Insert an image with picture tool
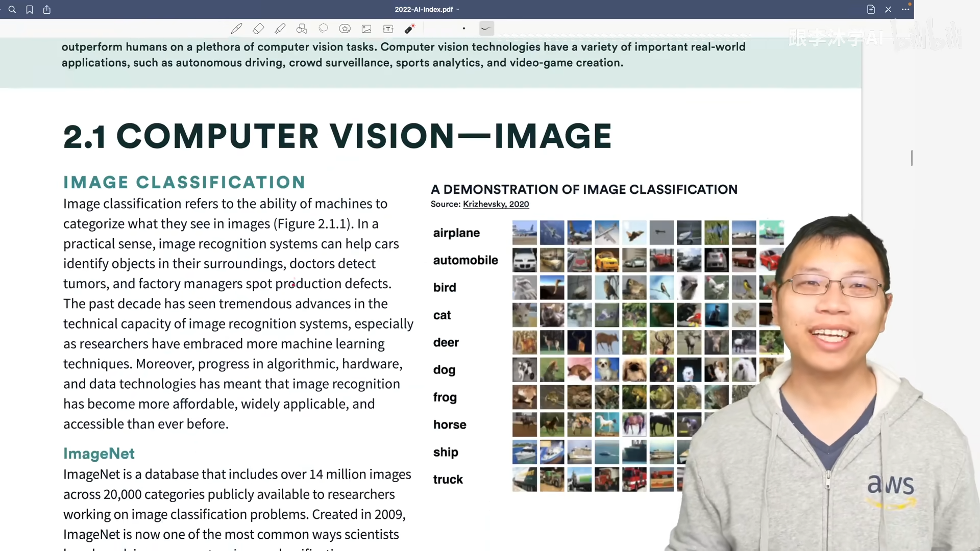Screen dimensions: 980x551 (x=366, y=29)
